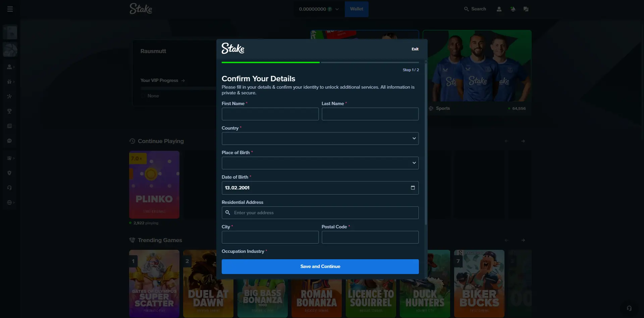The image size is (644, 318).
Task: Click the Exit button in dialog
Action: pos(415,49)
